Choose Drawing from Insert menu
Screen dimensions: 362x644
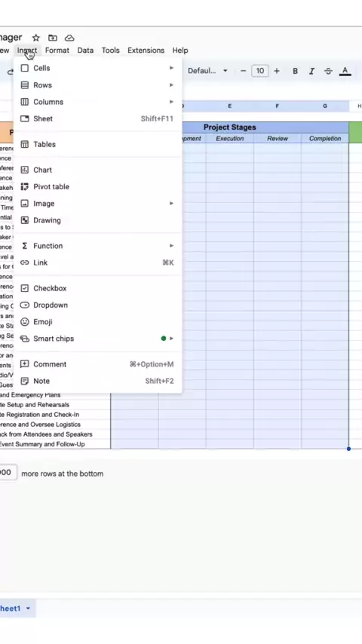(x=98, y=220)
